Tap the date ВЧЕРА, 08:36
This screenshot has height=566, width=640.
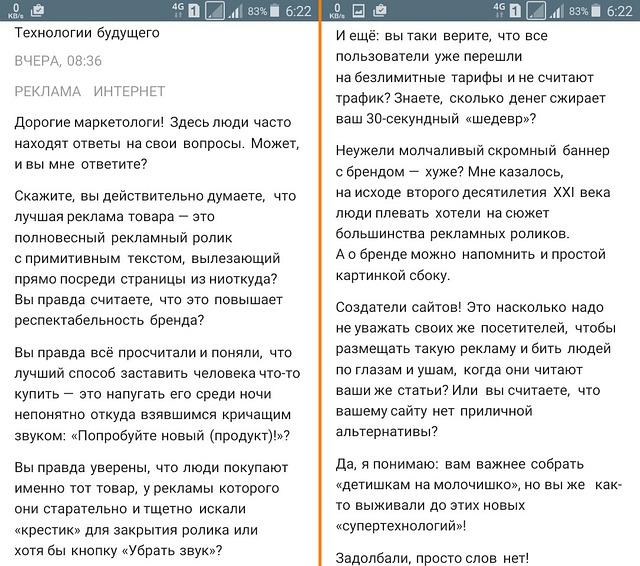(58, 61)
